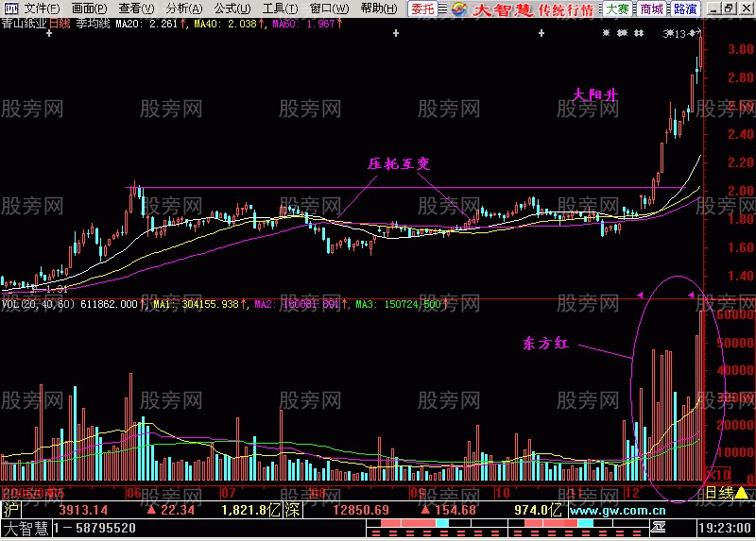
Task: Click the 06 month marker on date axis
Action: [x=133, y=493]
